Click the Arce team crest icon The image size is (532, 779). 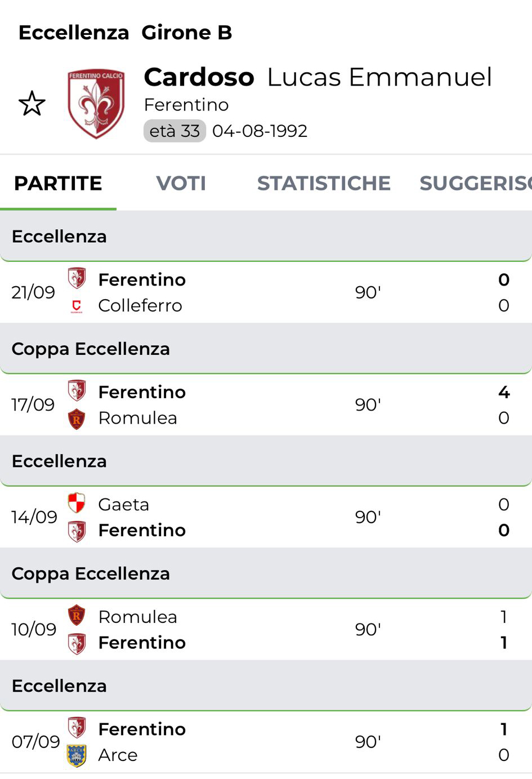click(77, 755)
